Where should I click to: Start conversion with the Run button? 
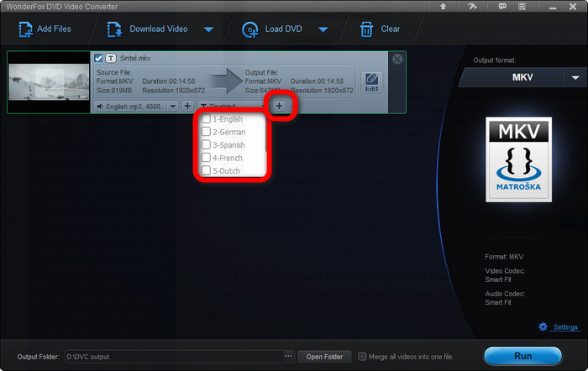pyautogui.click(x=522, y=356)
